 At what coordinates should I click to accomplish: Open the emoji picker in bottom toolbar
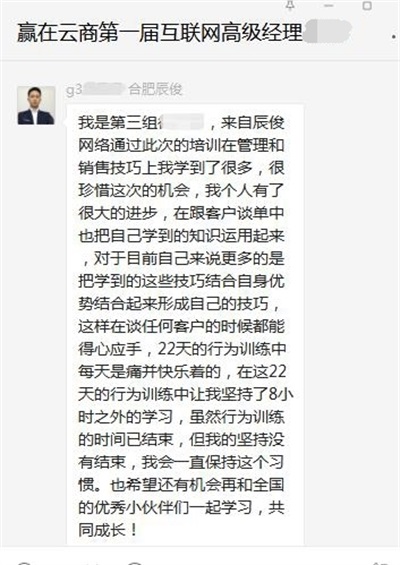(x=23, y=563)
